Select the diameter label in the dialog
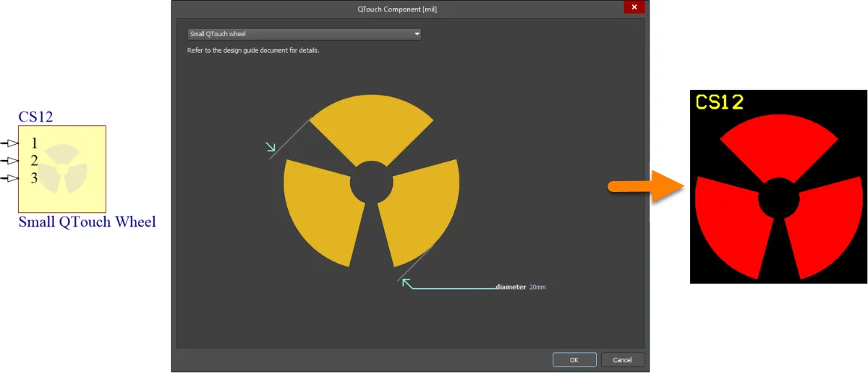868x373 pixels. (x=511, y=288)
